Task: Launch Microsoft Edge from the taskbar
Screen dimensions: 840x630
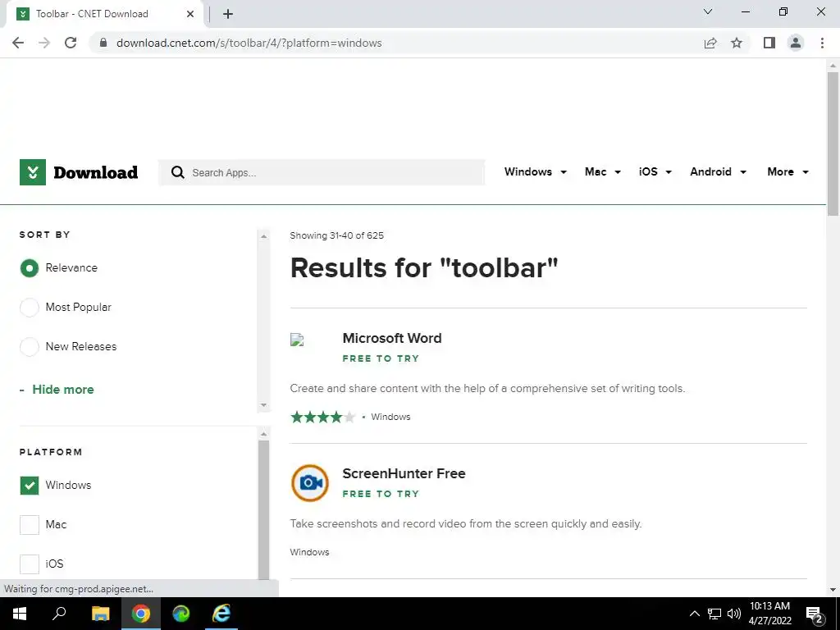Action: click(181, 614)
